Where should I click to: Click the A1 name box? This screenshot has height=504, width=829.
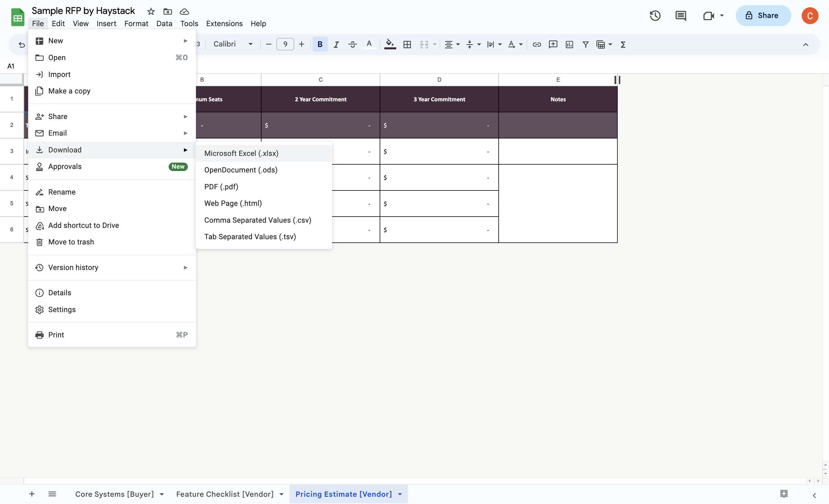[11, 66]
